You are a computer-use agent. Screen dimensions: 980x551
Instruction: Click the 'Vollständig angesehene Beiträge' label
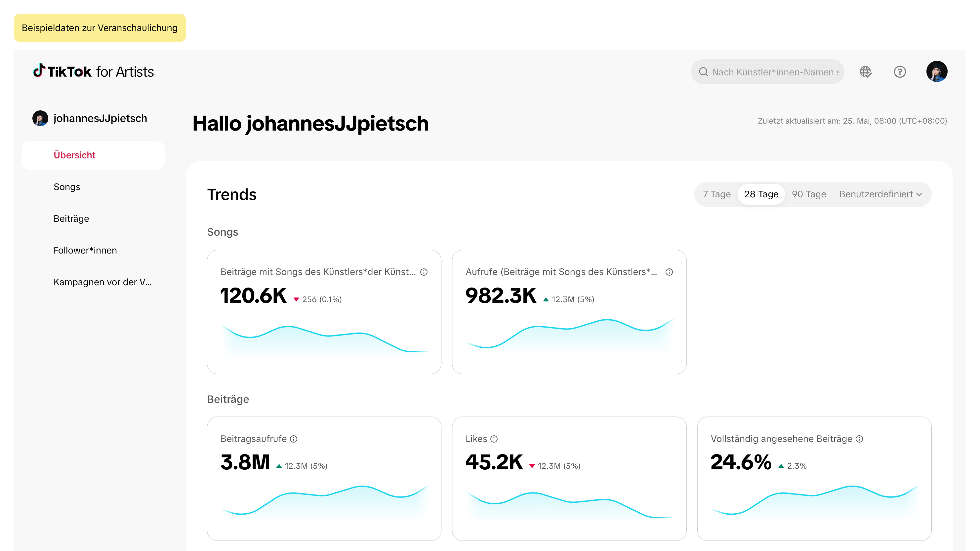pyautogui.click(x=781, y=439)
